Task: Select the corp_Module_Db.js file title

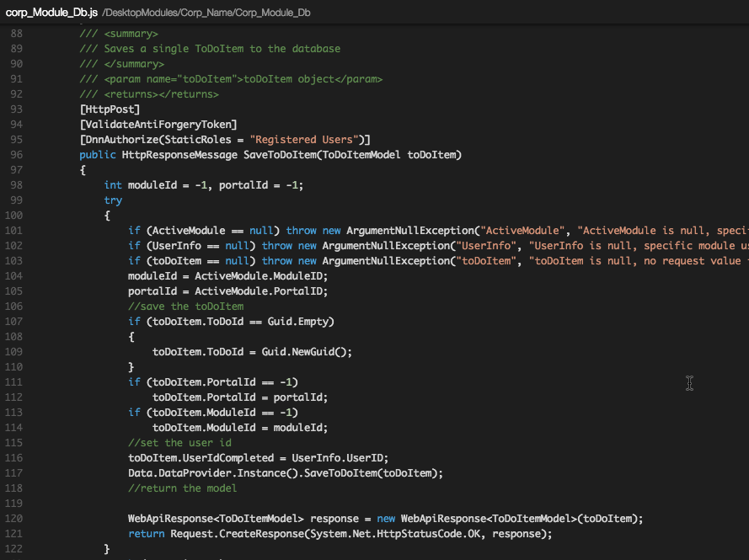Action: (51, 13)
